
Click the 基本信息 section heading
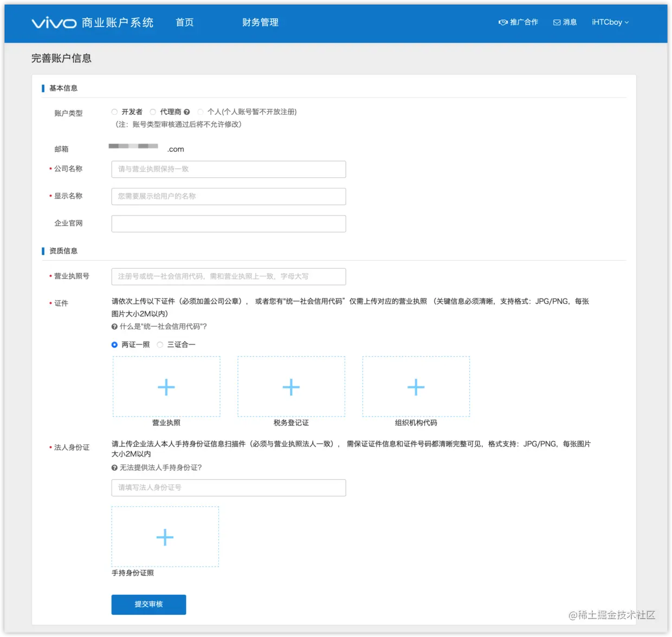[63, 88]
